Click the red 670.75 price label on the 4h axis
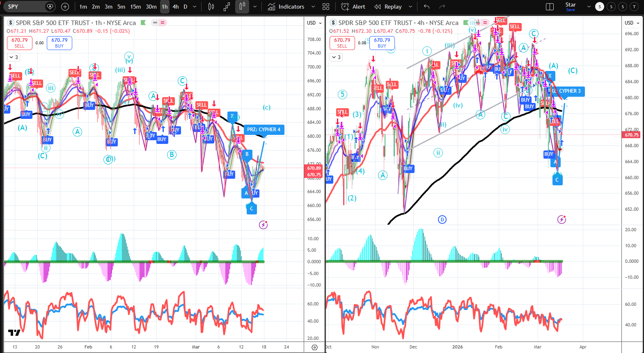This screenshot has height=353, width=644. pyautogui.click(x=632, y=135)
